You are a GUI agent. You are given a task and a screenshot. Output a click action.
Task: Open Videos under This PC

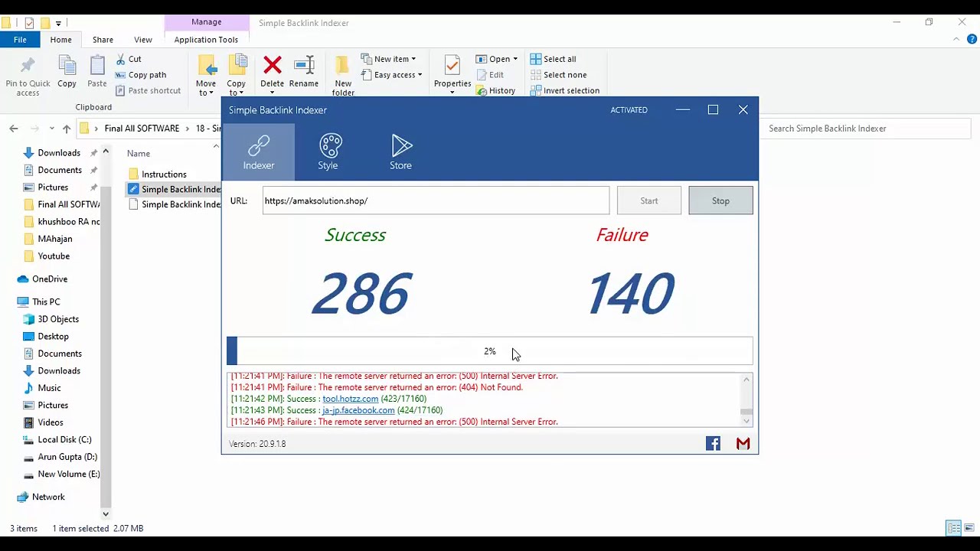pos(51,422)
